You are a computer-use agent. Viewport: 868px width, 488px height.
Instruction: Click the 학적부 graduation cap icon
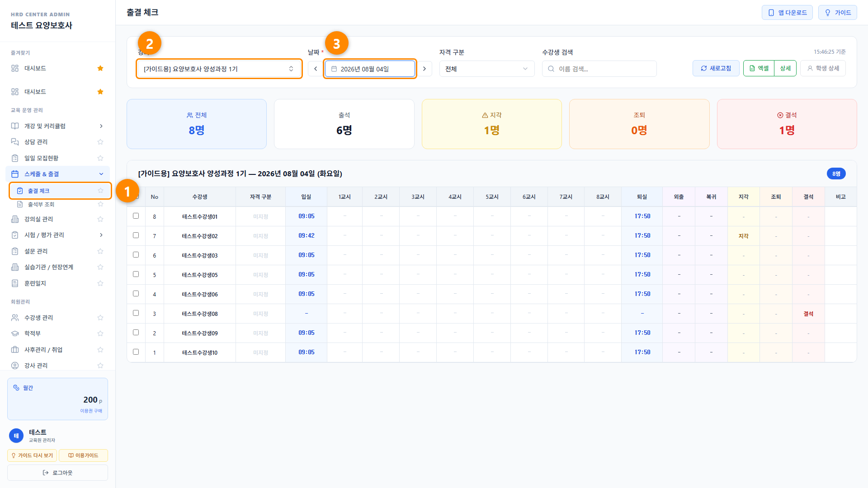(15, 333)
